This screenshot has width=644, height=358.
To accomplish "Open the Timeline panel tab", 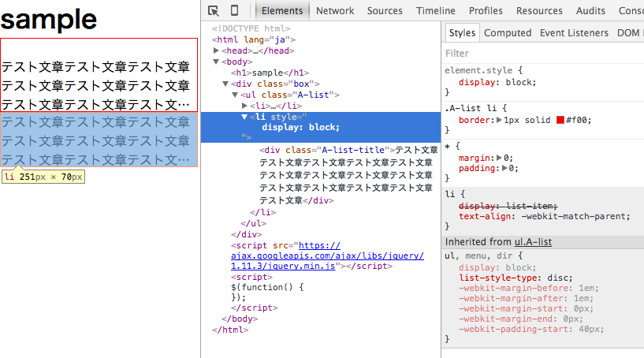I will point(435,10).
